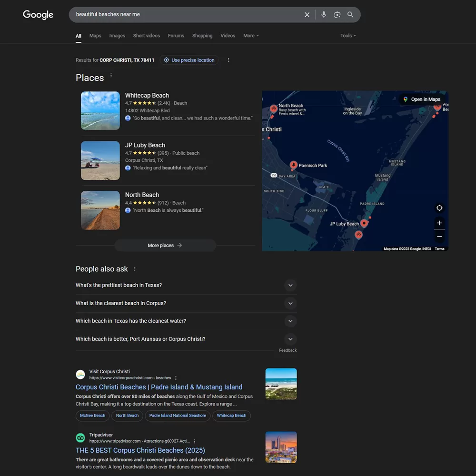Open Visit Corpus Christi result options menu
476x476 pixels.
tap(176, 378)
